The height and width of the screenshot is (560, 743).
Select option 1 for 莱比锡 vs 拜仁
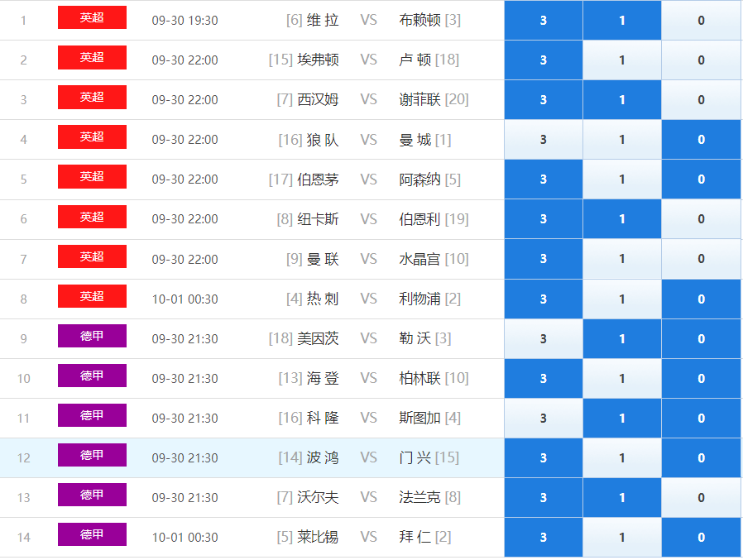[x=622, y=538]
